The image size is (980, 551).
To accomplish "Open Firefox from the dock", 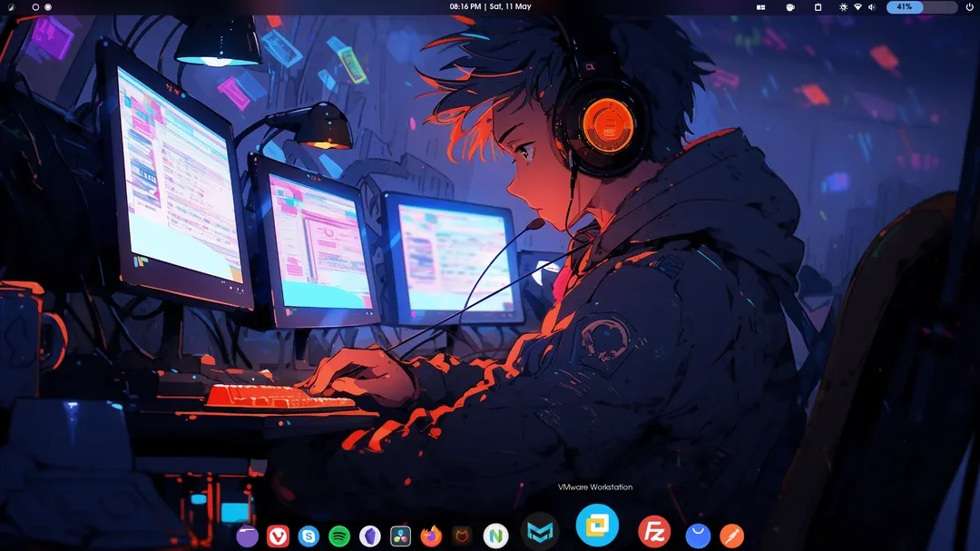I will pyautogui.click(x=431, y=536).
